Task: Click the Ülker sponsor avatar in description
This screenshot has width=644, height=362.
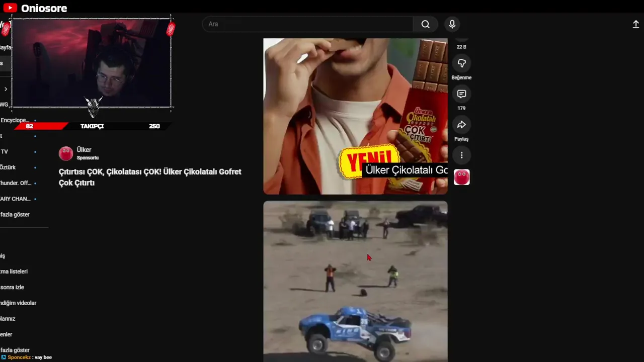Action: click(66, 153)
